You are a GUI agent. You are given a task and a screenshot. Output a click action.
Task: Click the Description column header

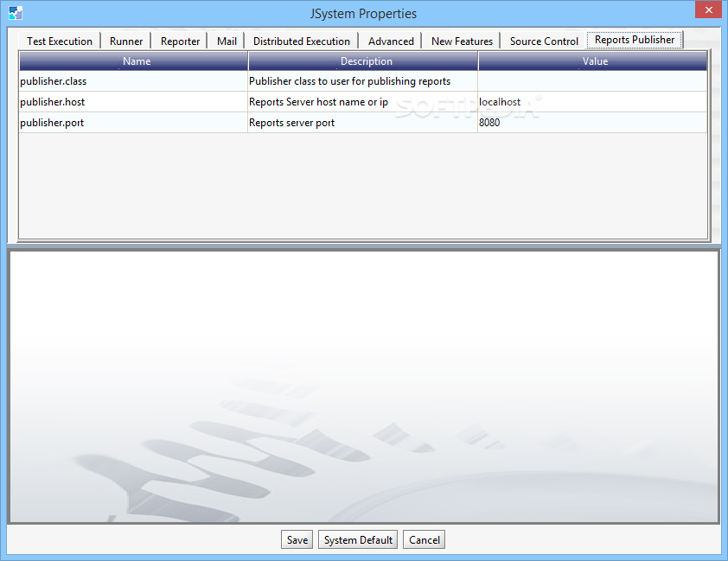click(363, 61)
